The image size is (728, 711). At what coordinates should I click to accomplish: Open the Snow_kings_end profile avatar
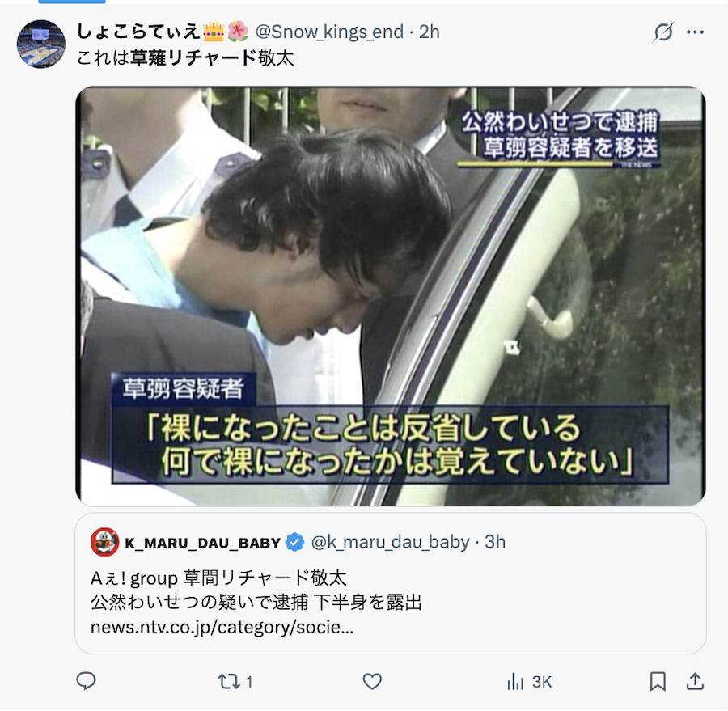(41, 44)
